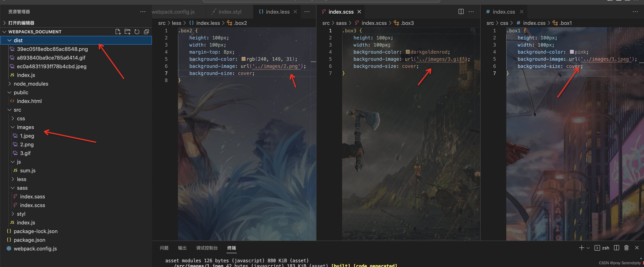644x267 pixels.
Task: Add a new terminal with plus icon
Action: click(x=581, y=248)
